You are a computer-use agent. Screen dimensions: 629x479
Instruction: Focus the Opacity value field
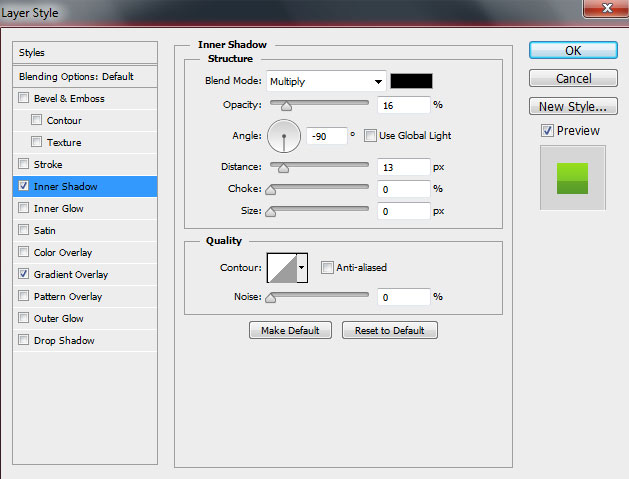click(x=404, y=106)
